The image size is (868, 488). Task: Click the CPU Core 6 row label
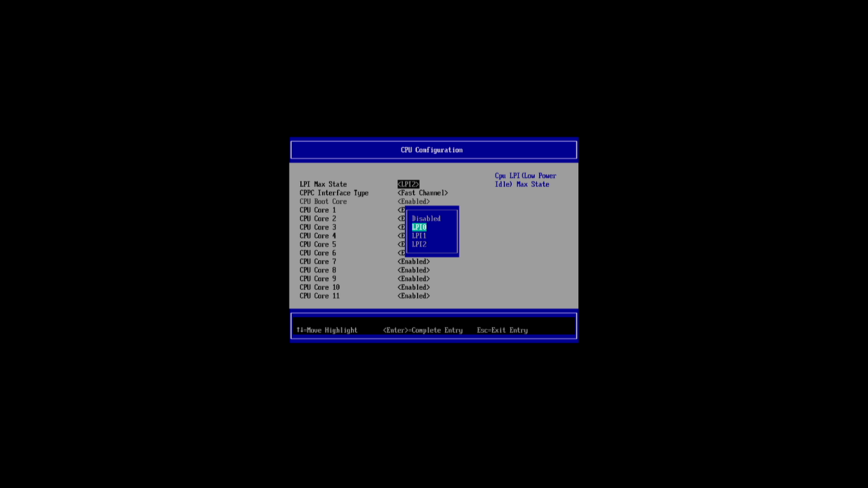pyautogui.click(x=318, y=253)
